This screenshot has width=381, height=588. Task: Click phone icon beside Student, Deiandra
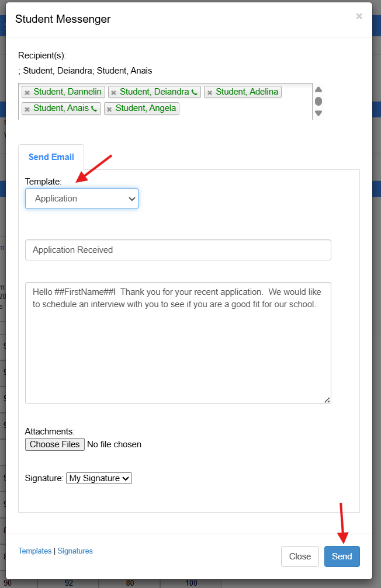195,92
